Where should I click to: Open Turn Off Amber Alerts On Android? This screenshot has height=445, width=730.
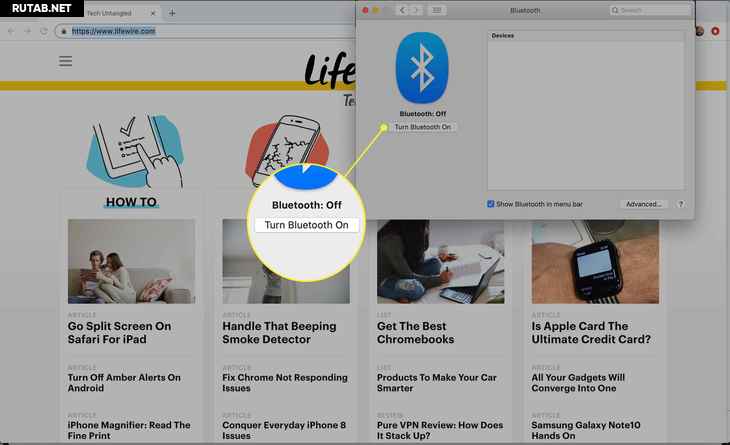point(124,383)
